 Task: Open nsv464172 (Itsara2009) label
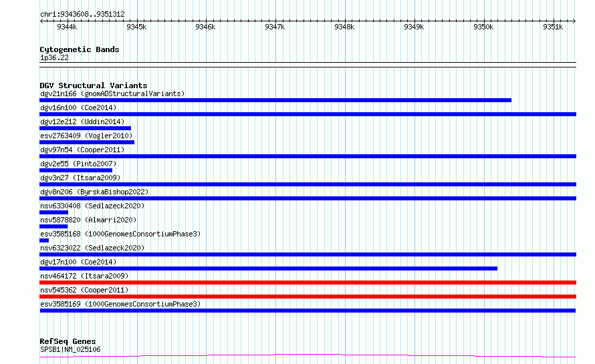tap(84, 276)
